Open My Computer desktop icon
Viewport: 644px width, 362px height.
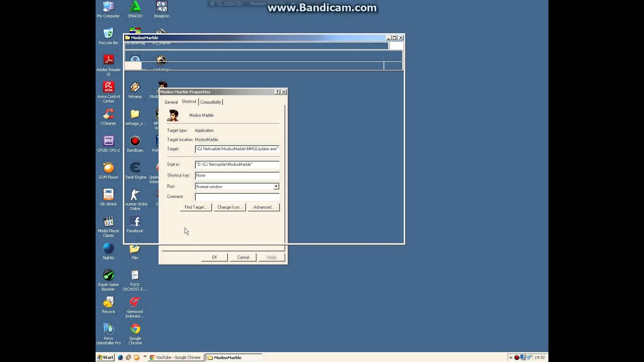[108, 10]
